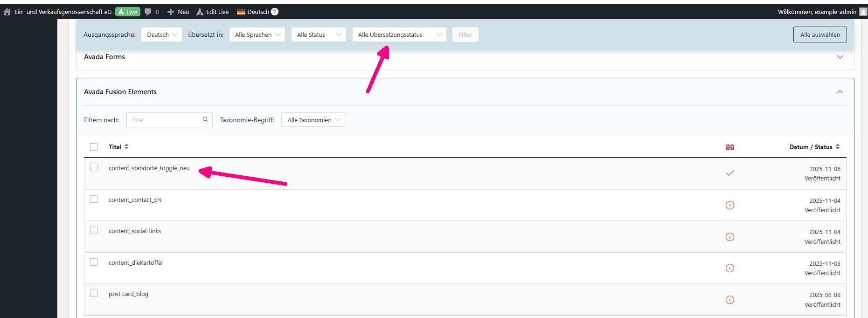Open the Deutsch language menu
Screen dimensions: 868x318
pos(258,12)
